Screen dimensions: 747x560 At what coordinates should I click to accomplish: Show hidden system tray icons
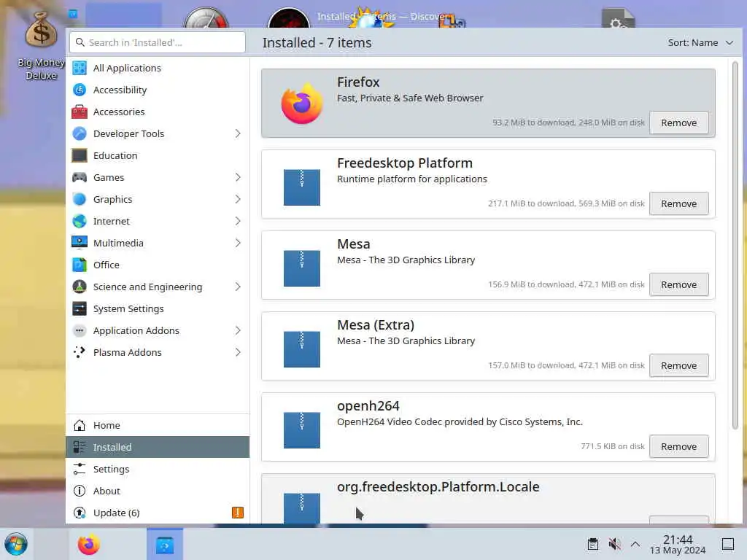point(635,544)
